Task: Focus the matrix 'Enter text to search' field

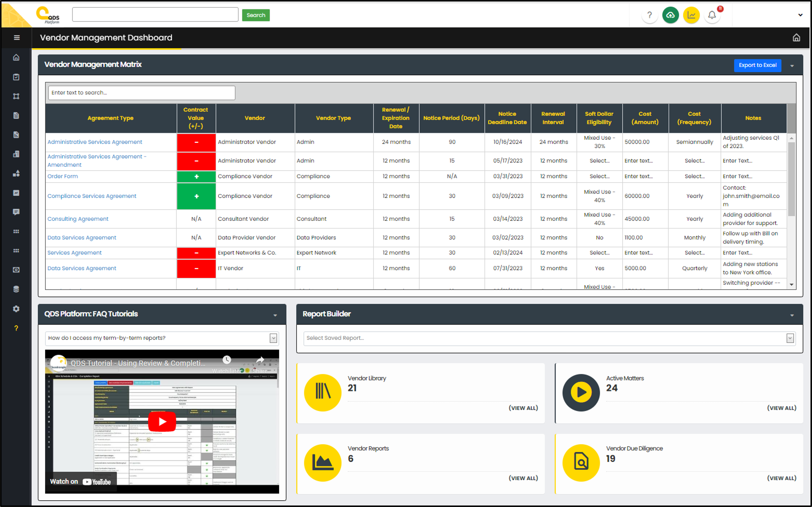Action: click(x=142, y=93)
